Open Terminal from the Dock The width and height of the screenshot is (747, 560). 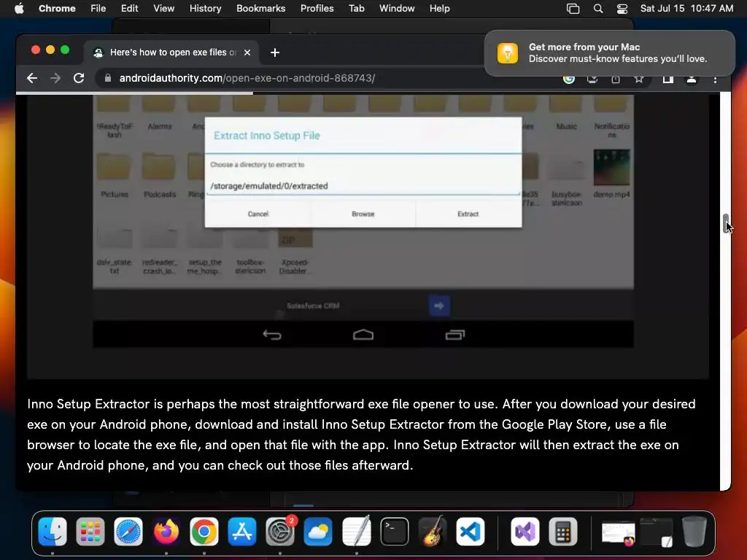(x=395, y=532)
